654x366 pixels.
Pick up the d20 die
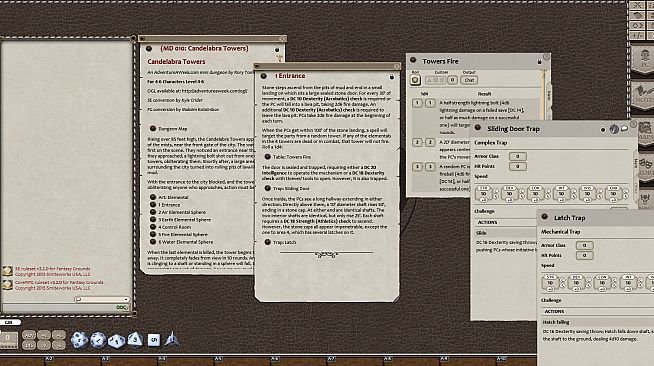79,339
